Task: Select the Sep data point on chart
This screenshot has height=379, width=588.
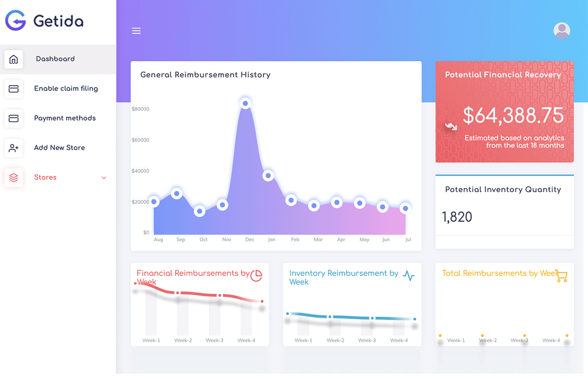Action: click(177, 194)
